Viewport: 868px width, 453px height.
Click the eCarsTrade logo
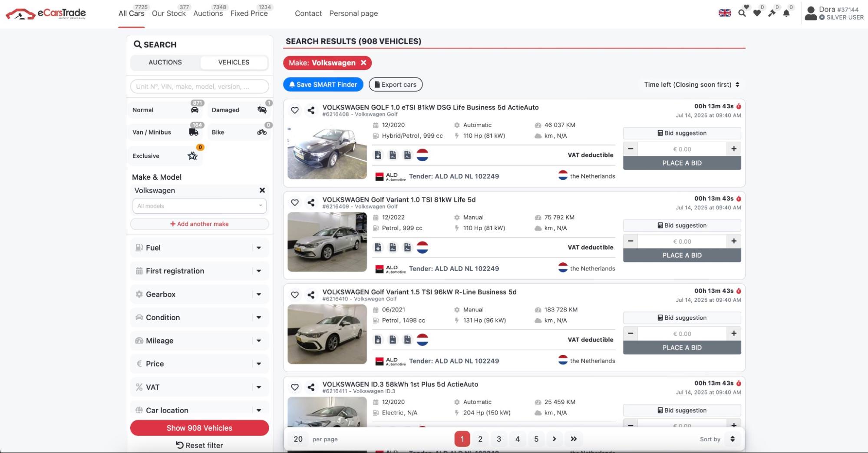tap(46, 13)
